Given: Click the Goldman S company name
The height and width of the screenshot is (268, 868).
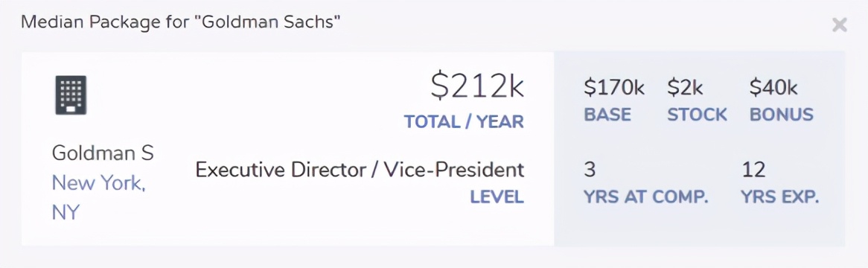Looking at the screenshot, I should click(103, 153).
